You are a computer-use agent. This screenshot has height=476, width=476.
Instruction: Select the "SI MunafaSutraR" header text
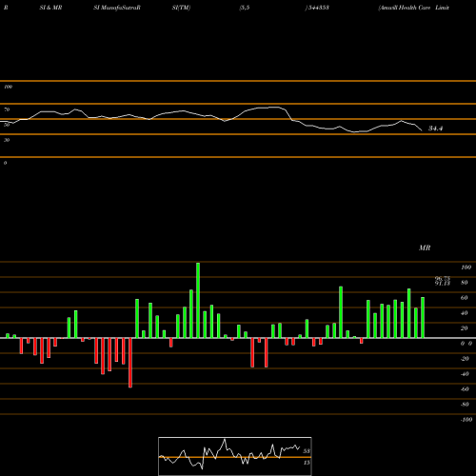click(x=117, y=8)
